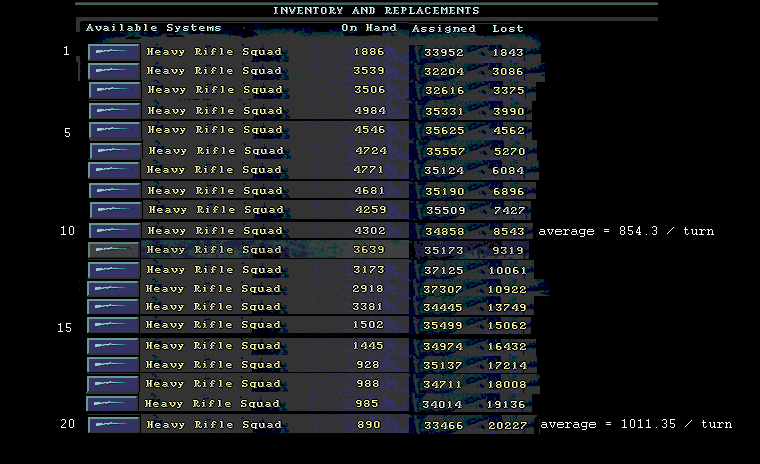Click the Inventory and Replacements title
Image resolution: width=760 pixels, height=464 pixels.
click(376, 11)
